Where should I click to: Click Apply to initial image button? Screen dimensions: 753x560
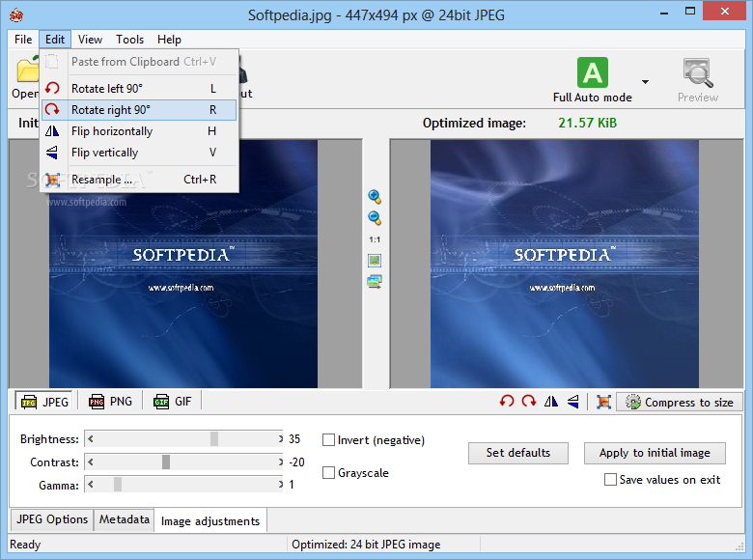pos(655,453)
